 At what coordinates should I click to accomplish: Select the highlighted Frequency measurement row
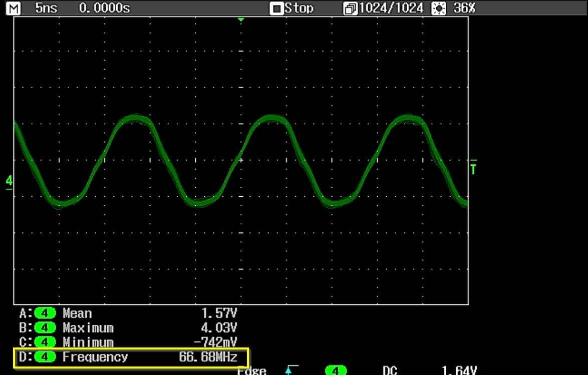pyautogui.click(x=131, y=358)
